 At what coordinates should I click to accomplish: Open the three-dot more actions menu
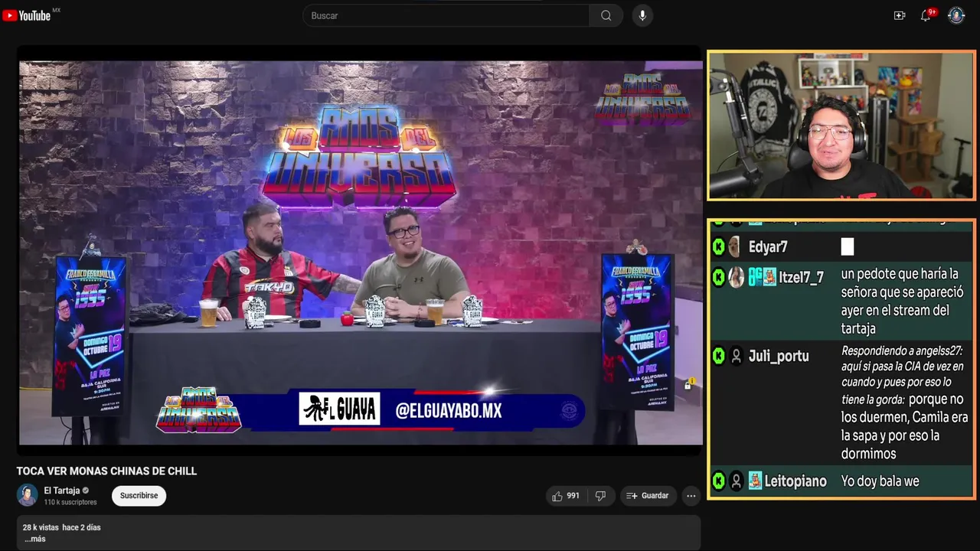click(x=691, y=496)
